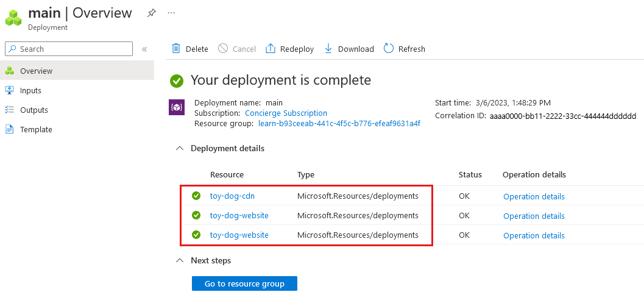Click the Inputs monitor icon in sidebar
Image resolution: width=644 pixels, height=306 pixels.
click(x=10, y=90)
